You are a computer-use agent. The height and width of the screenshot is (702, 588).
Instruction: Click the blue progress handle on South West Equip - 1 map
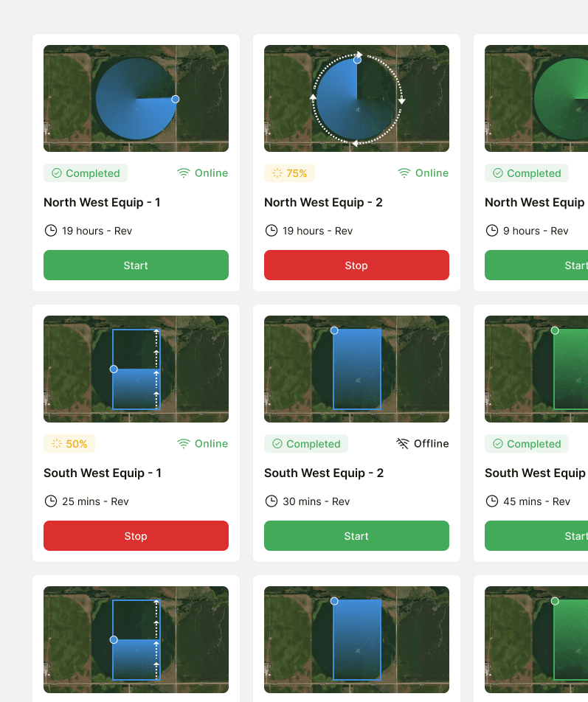114,369
